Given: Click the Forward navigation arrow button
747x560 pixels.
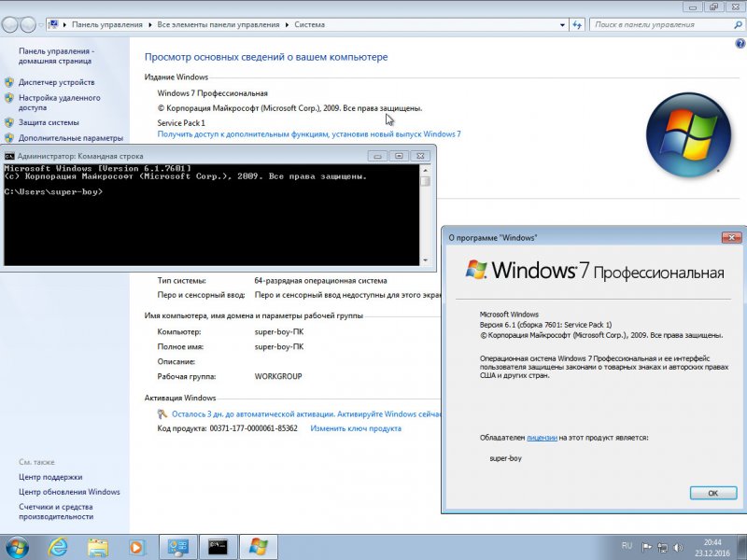Looking at the screenshot, I should tap(28, 25).
